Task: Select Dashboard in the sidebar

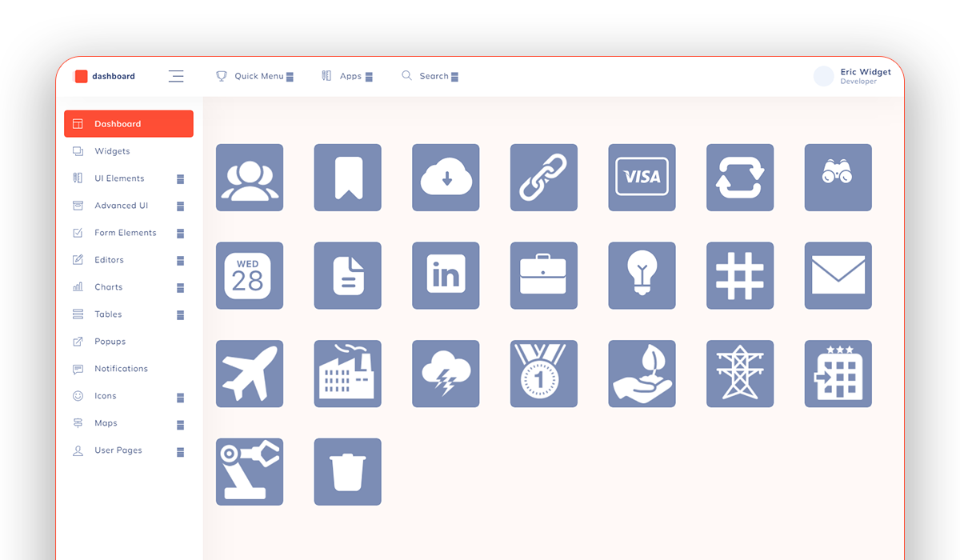Action: pos(129,124)
